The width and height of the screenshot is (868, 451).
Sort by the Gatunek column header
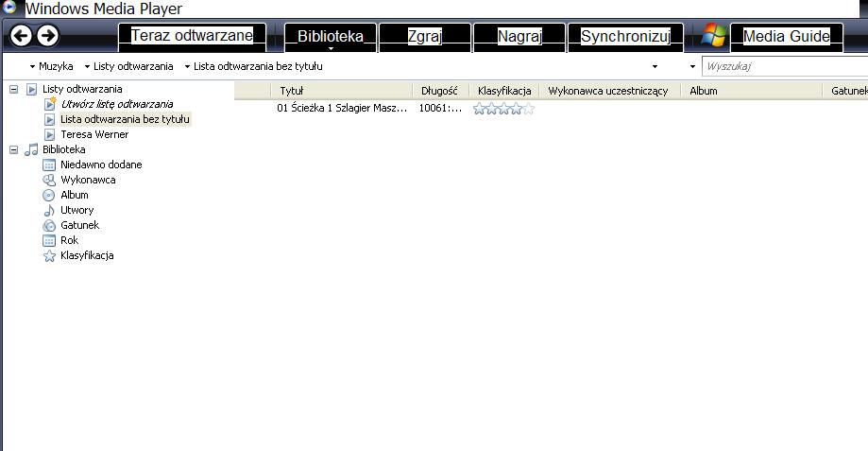coord(845,91)
